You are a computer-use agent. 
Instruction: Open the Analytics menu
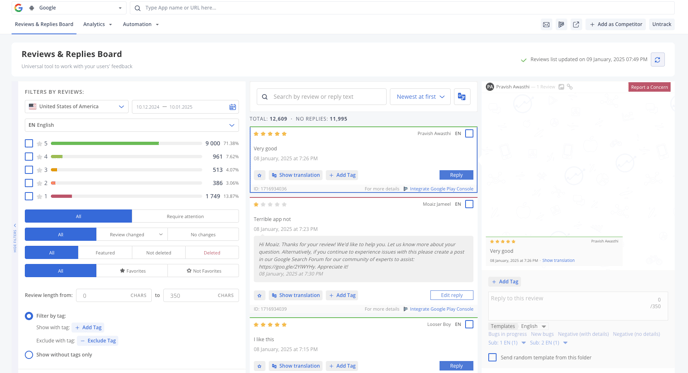(x=97, y=24)
